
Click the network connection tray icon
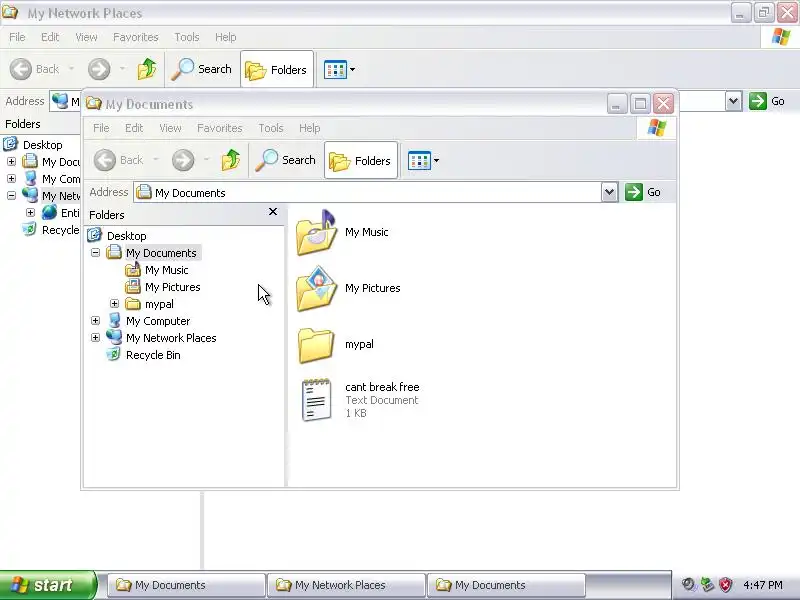(x=707, y=585)
